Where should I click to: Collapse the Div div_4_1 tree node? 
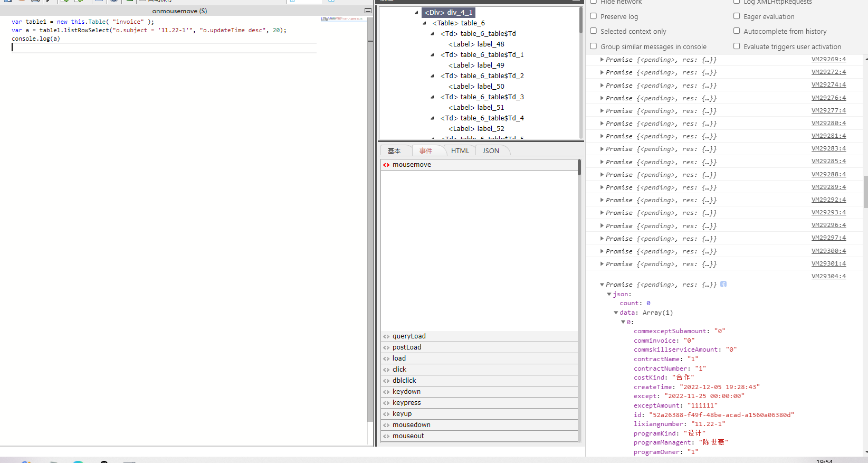(416, 12)
